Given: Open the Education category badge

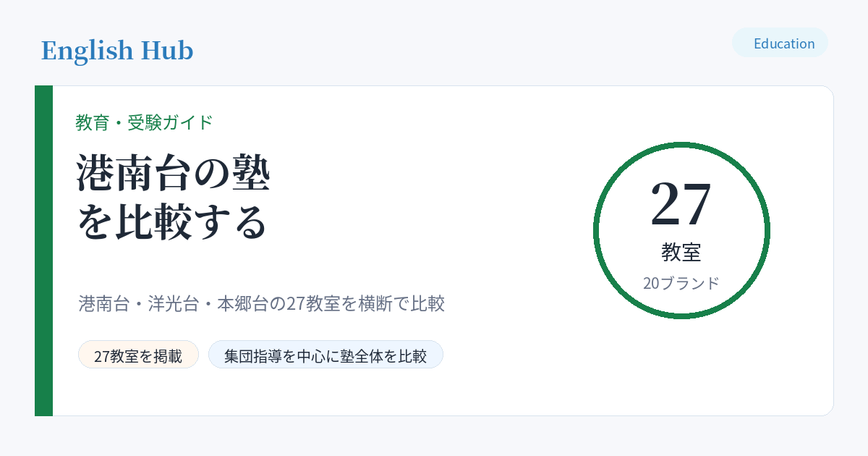Looking at the screenshot, I should click(780, 43).
